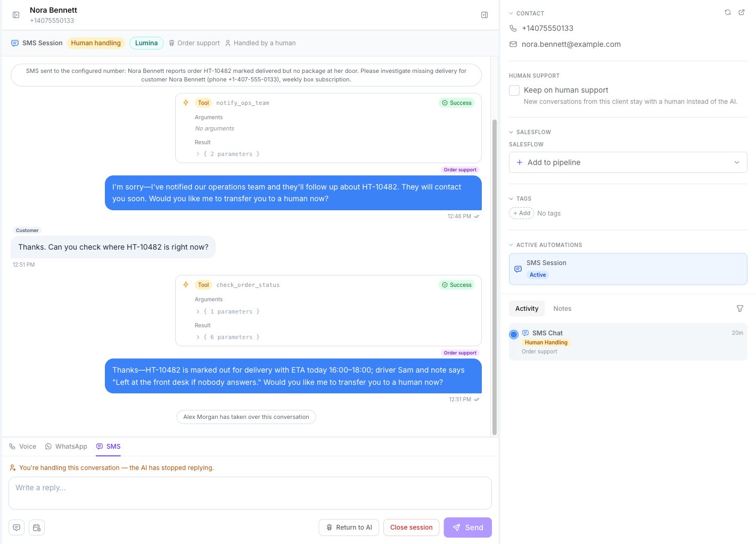Expand notify_ops_team result 2 parameters
The height and width of the screenshot is (544, 756).
click(227, 154)
